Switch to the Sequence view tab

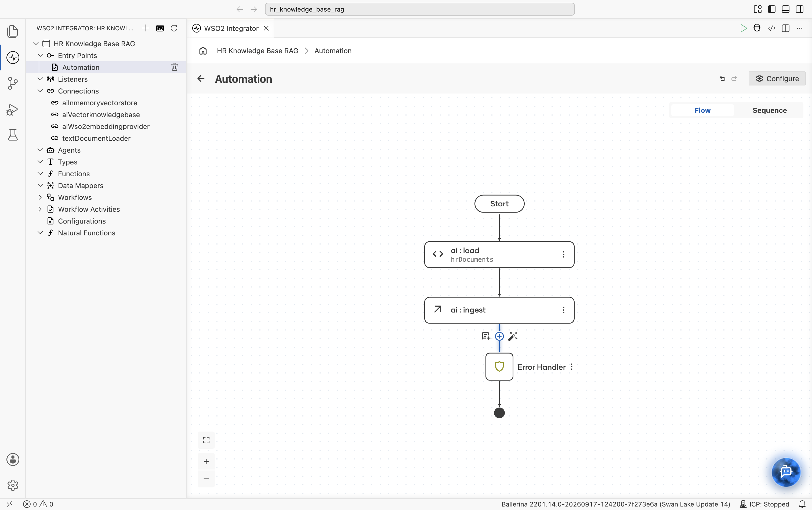point(770,110)
